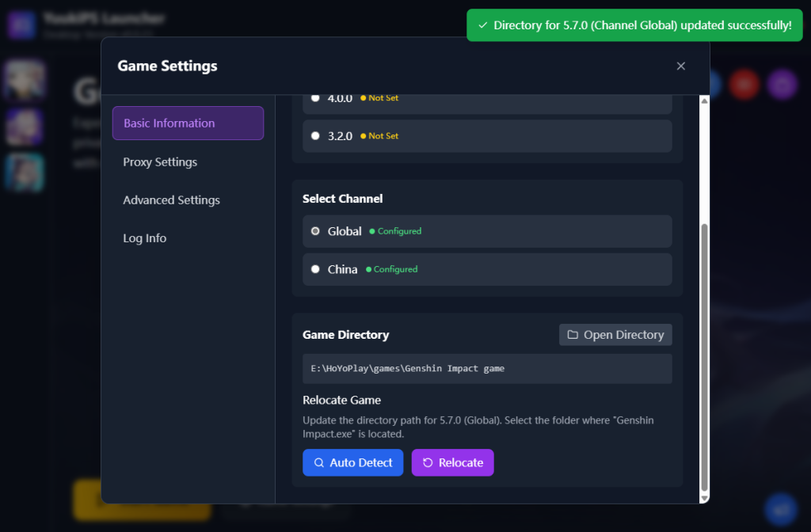Click the game directory path field

487,369
